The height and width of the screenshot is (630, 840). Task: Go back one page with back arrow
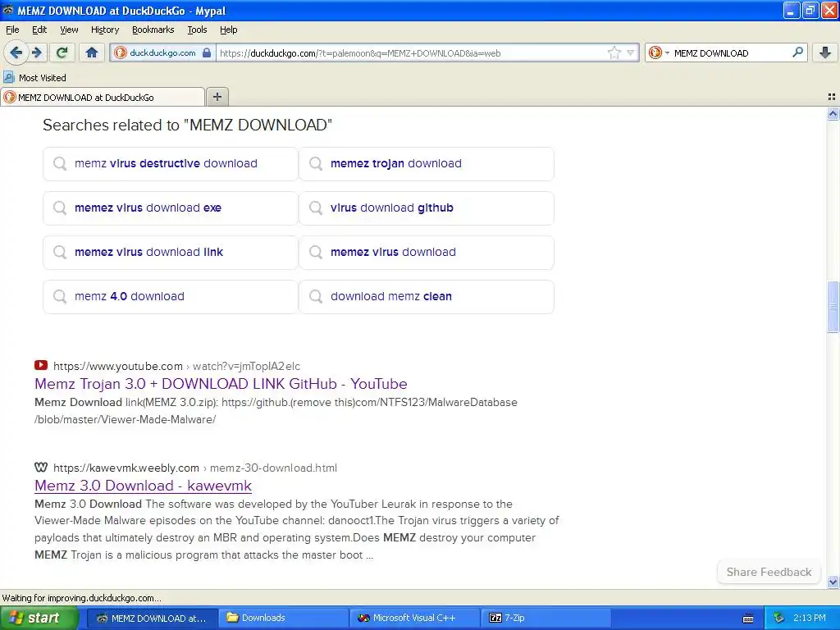(16, 52)
